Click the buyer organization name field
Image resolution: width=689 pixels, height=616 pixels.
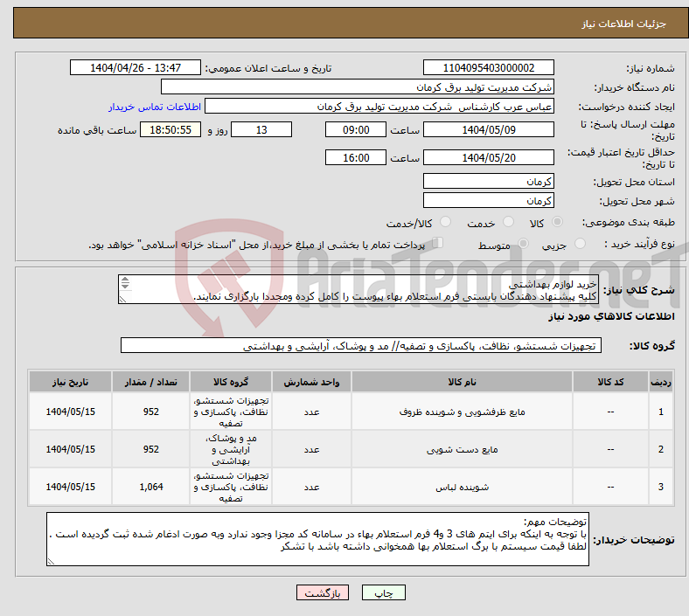(x=358, y=87)
